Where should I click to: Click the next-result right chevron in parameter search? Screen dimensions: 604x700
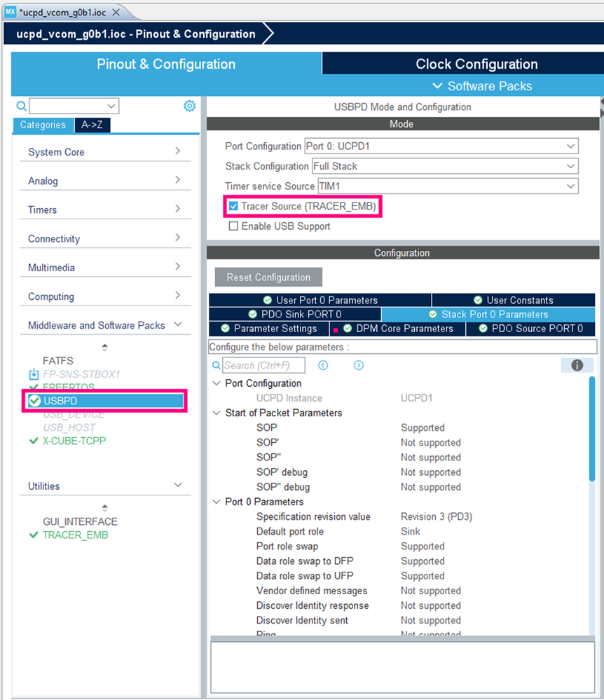coord(358,365)
